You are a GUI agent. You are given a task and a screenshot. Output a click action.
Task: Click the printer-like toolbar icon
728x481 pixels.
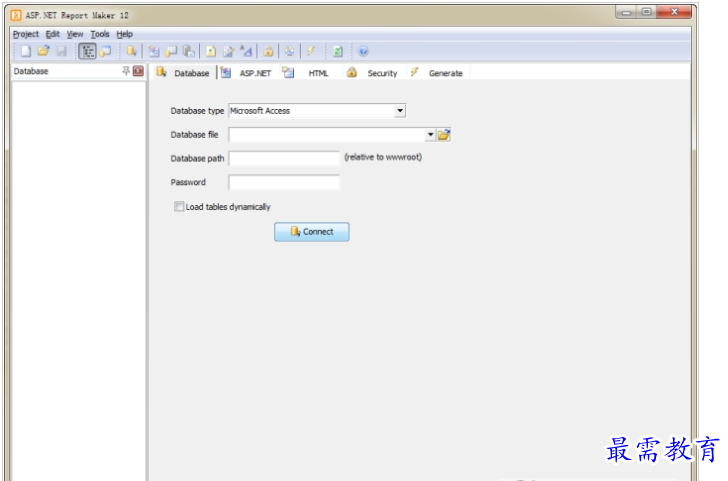point(289,51)
